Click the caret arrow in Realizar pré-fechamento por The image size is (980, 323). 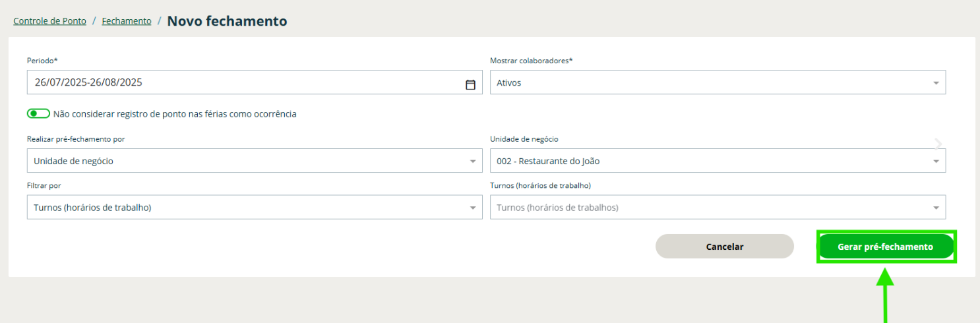click(472, 161)
